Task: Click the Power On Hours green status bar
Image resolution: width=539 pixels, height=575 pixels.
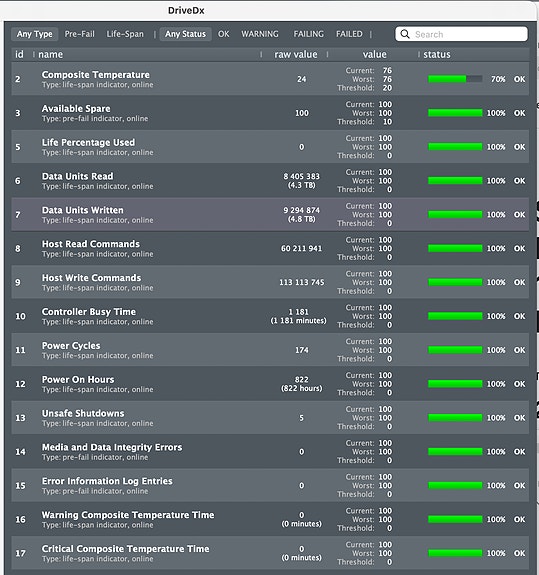Action: (x=455, y=384)
